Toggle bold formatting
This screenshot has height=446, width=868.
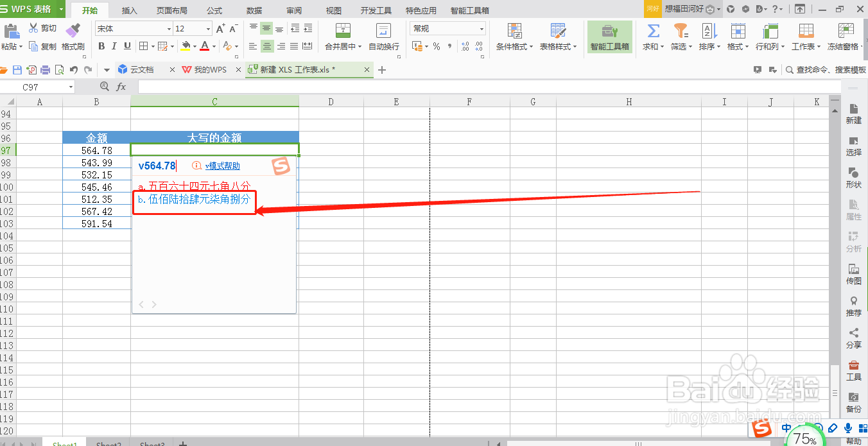(101, 46)
